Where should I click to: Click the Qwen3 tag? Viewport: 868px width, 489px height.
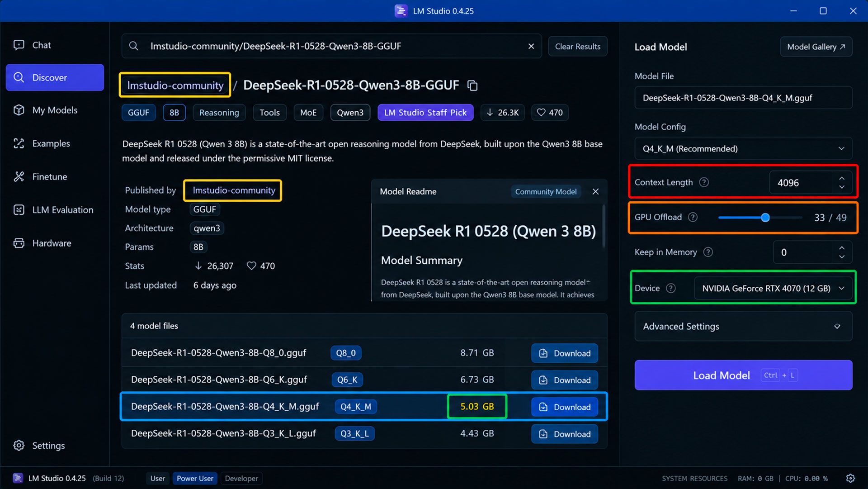350,113
